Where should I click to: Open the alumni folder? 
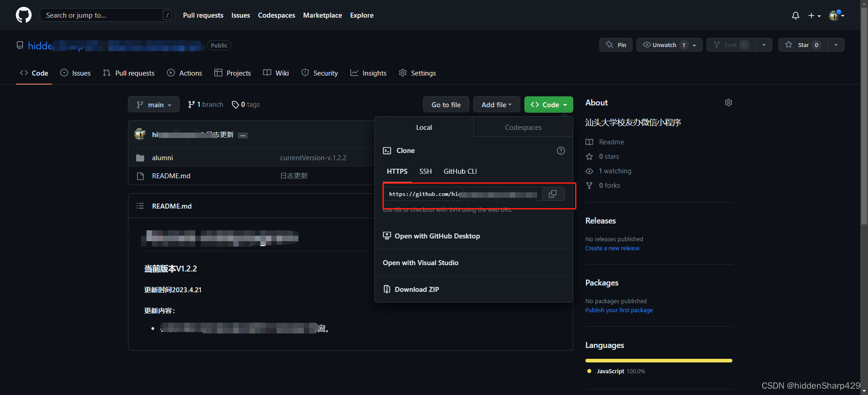click(162, 158)
